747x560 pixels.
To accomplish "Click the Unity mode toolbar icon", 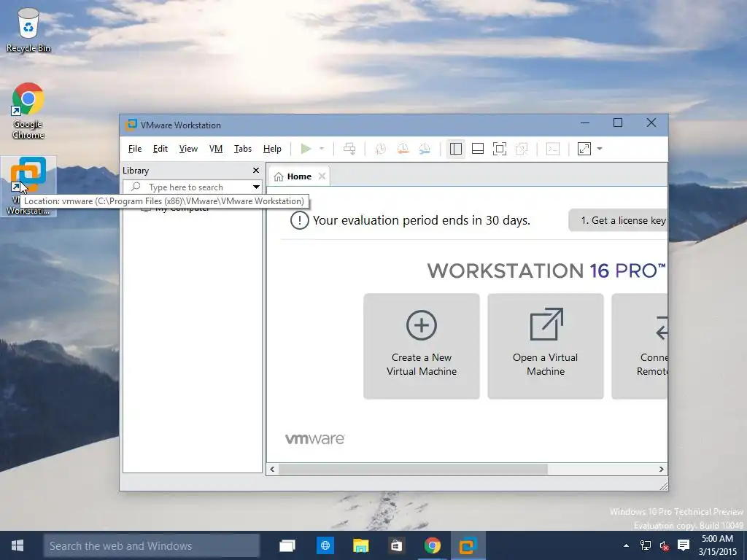I will pos(522,149).
